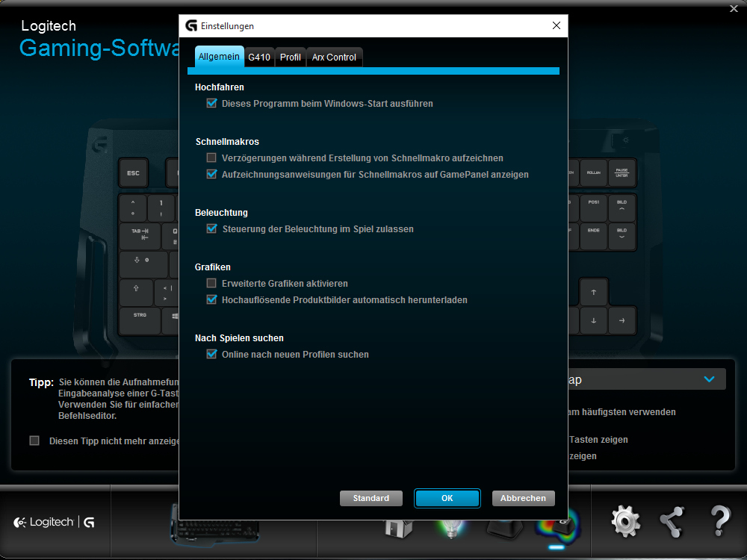This screenshot has width=747, height=560.
Task: Click the ENDE key on the keyboard image
Action: point(594,236)
